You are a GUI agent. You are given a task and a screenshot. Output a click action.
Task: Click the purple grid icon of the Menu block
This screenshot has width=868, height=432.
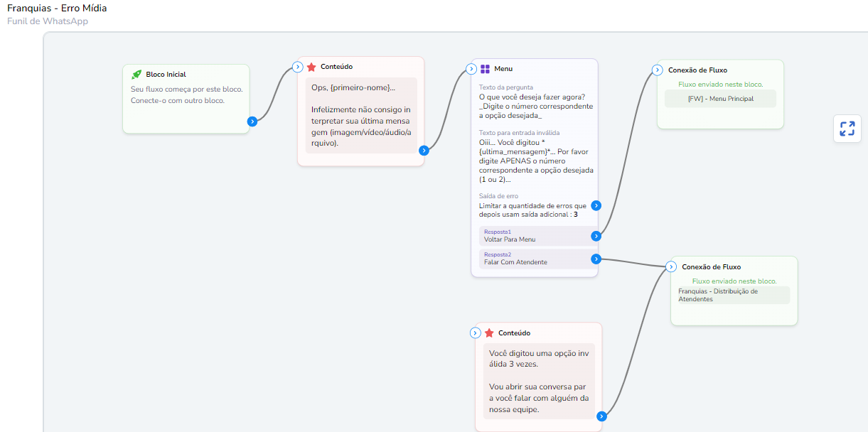[485, 69]
